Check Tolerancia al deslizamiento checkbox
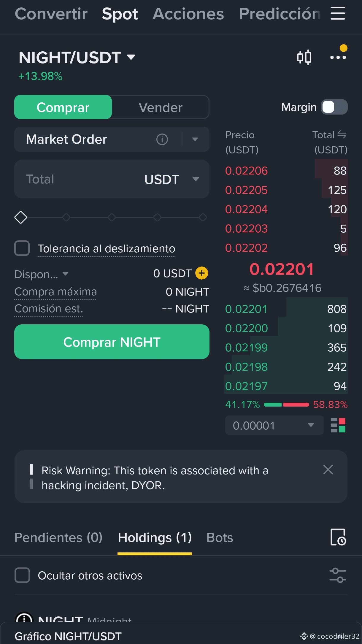Screen dimensions: 362x644 tap(22, 248)
